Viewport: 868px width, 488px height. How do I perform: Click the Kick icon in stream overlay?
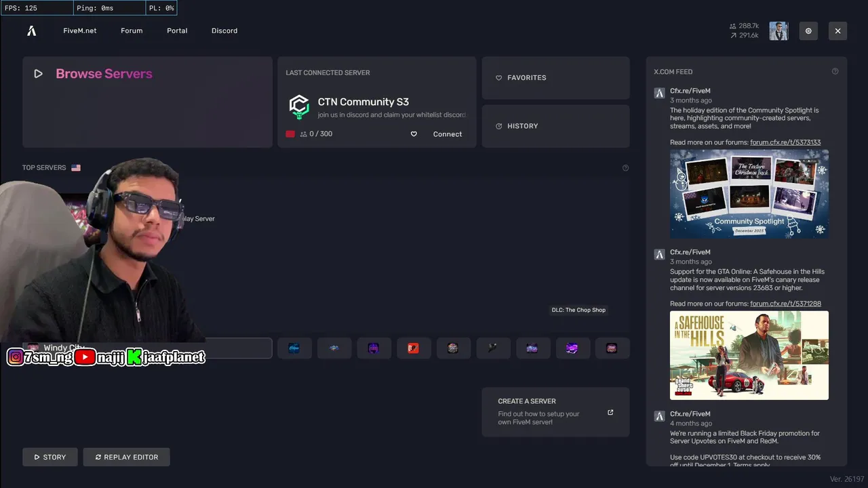pyautogui.click(x=134, y=357)
